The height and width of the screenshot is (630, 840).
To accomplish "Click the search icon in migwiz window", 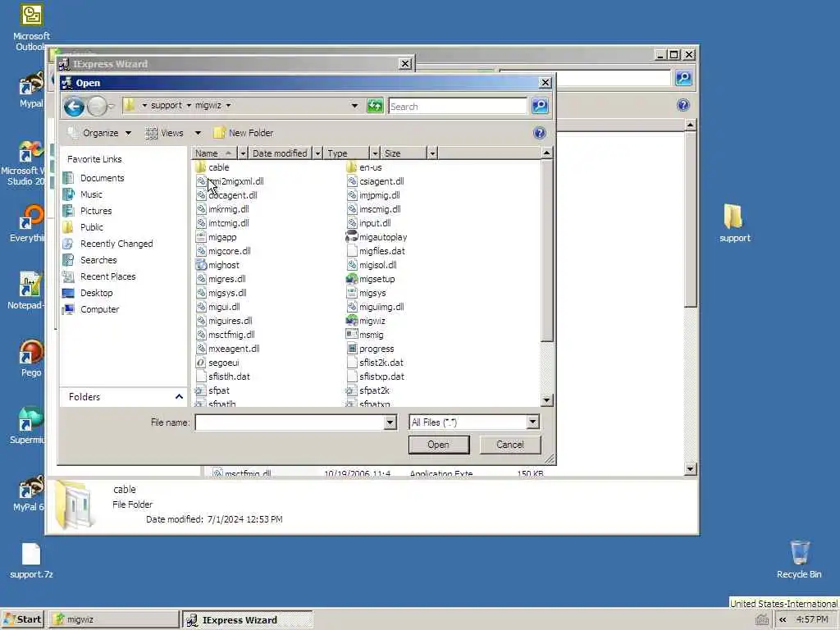I will point(683,78).
